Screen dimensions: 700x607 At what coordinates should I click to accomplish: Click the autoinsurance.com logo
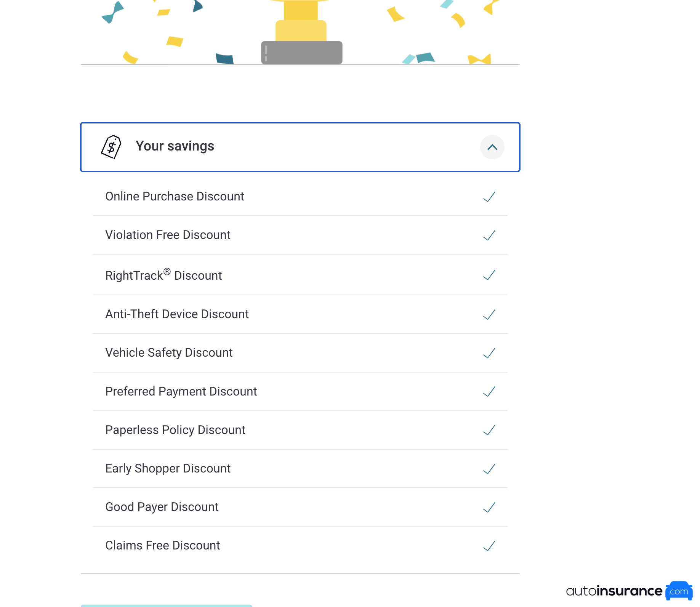(628, 591)
